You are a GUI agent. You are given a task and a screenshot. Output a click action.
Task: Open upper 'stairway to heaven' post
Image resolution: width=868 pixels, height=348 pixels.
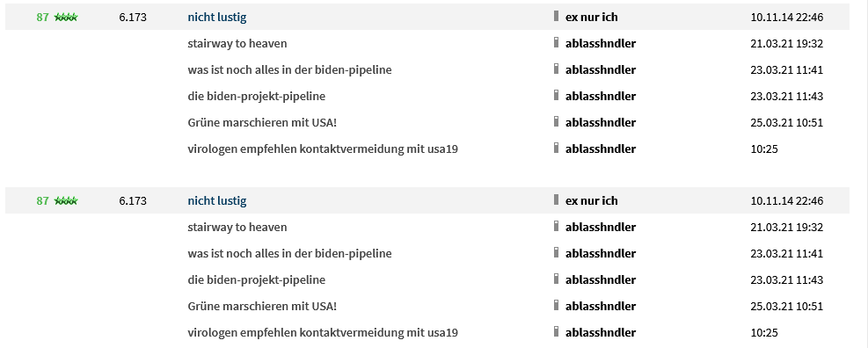point(237,44)
